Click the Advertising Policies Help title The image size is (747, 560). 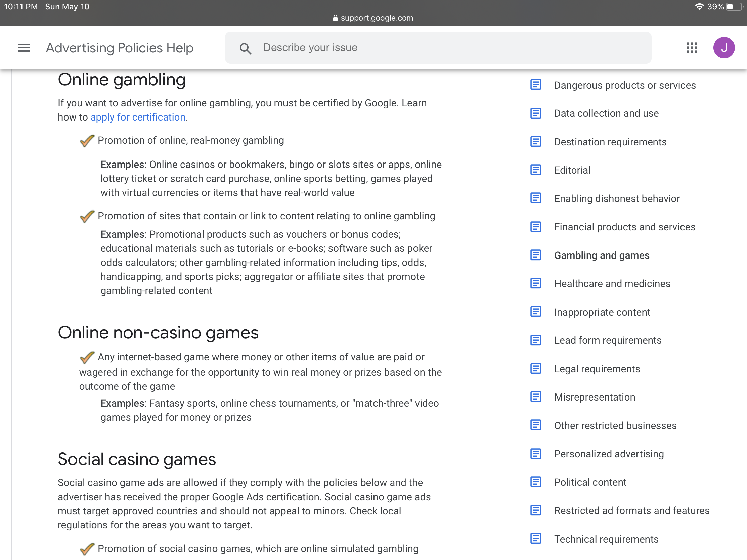120,48
